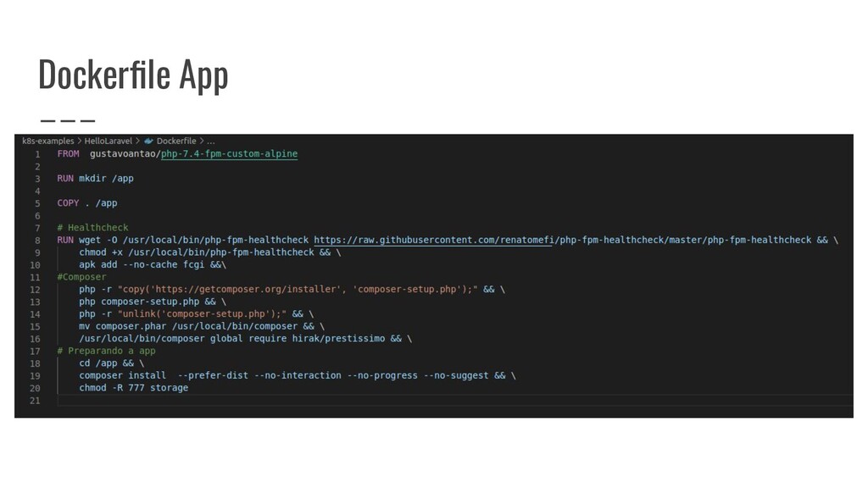The width and height of the screenshot is (868, 488).
Task: Place cursor on empty line 21
Action: click(454, 401)
